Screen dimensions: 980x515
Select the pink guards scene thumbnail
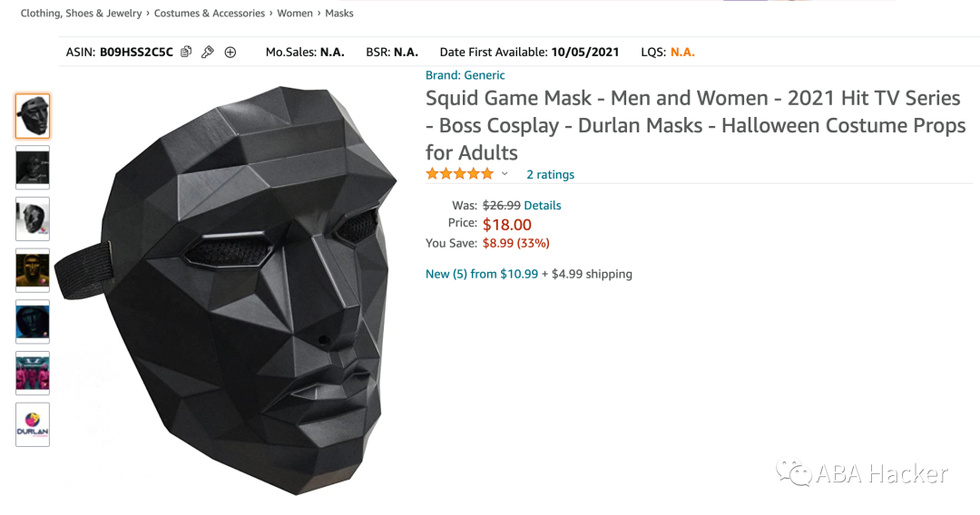[x=33, y=374]
